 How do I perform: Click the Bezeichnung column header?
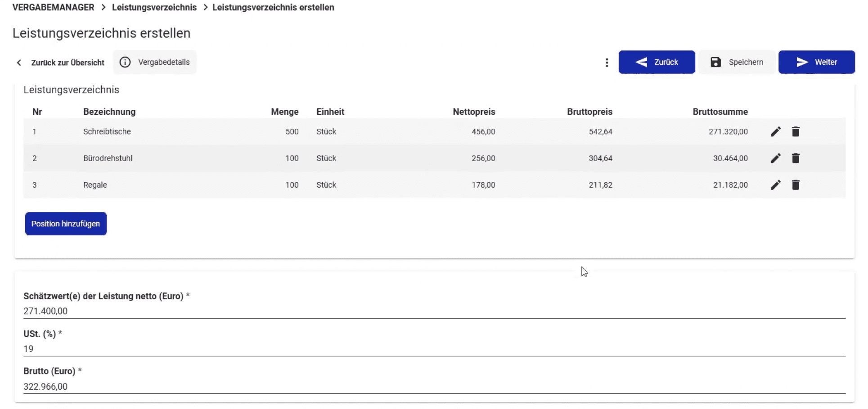tap(109, 112)
